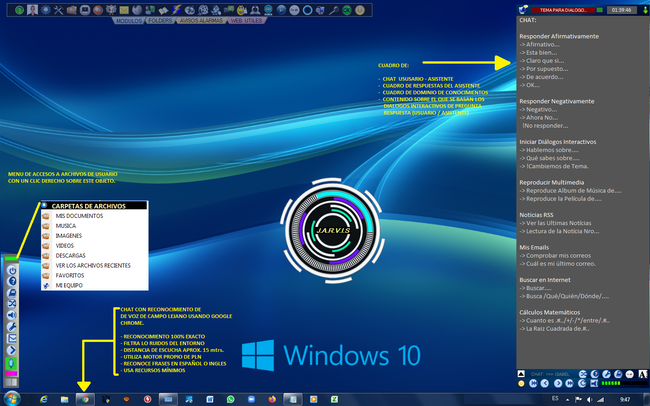Select IMAGENES in folders menu

click(95, 236)
